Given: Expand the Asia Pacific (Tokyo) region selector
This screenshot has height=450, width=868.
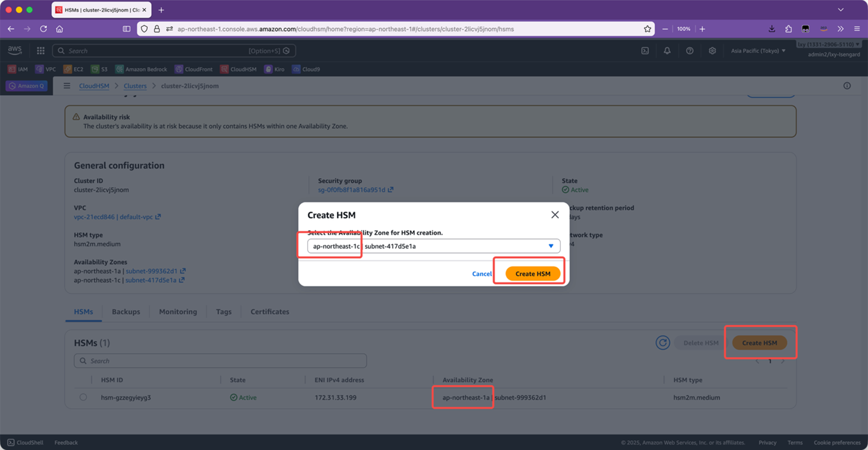Looking at the screenshot, I should pyautogui.click(x=758, y=51).
